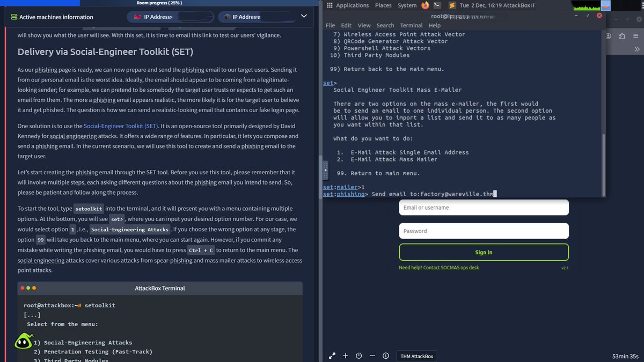Click the green mascot chat icon
This screenshot has height=362, width=644.
23,341
